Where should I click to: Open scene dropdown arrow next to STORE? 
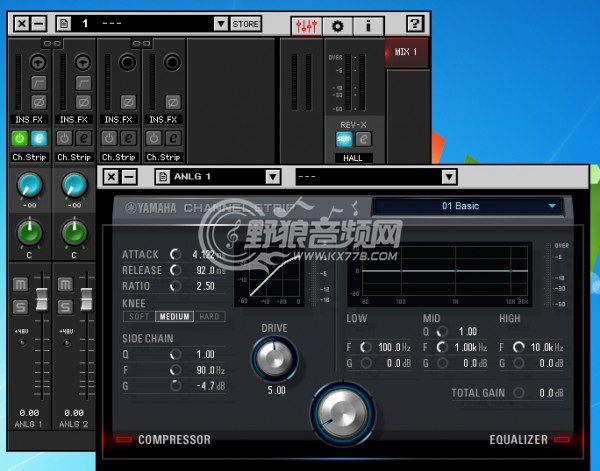click(x=221, y=24)
